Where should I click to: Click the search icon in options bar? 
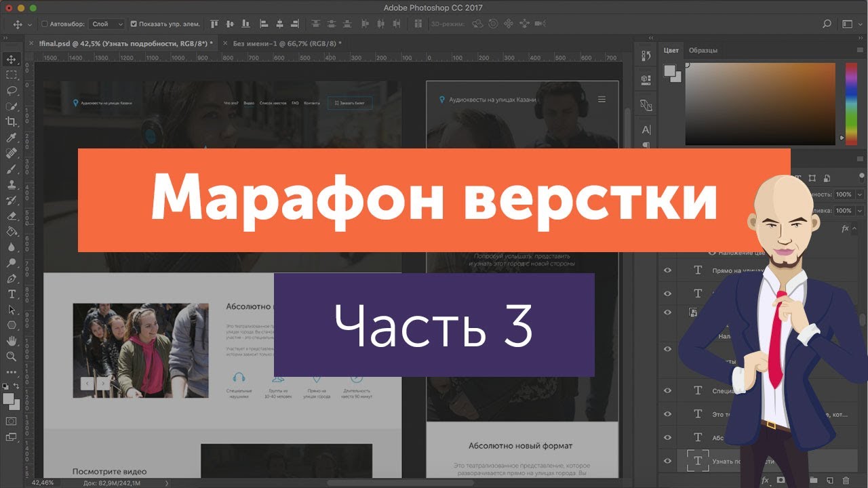pyautogui.click(x=827, y=24)
